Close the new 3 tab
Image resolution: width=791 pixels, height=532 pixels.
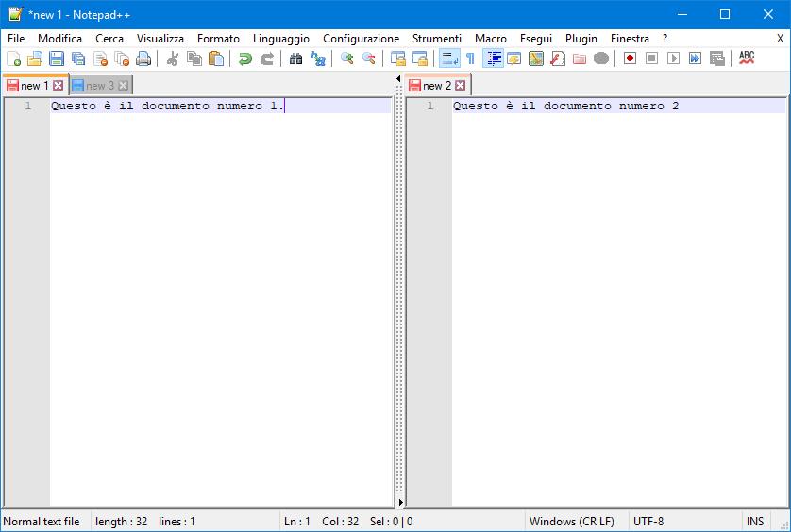coord(123,86)
